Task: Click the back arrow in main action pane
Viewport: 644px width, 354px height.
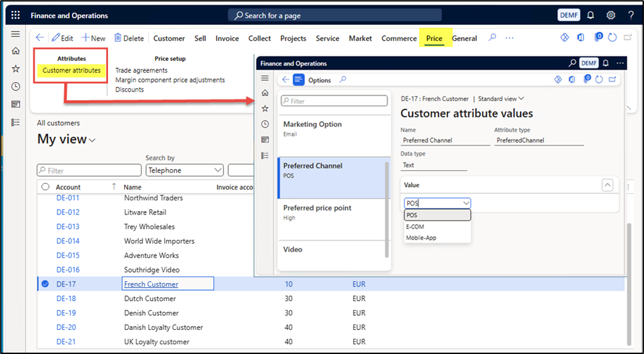Action: (x=40, y=38)
